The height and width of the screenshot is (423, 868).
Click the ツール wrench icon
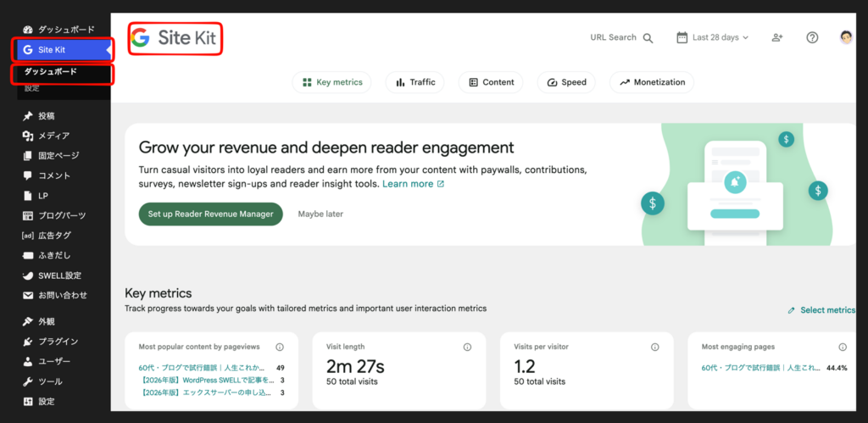pyautogui.click(x=28, y=381)
